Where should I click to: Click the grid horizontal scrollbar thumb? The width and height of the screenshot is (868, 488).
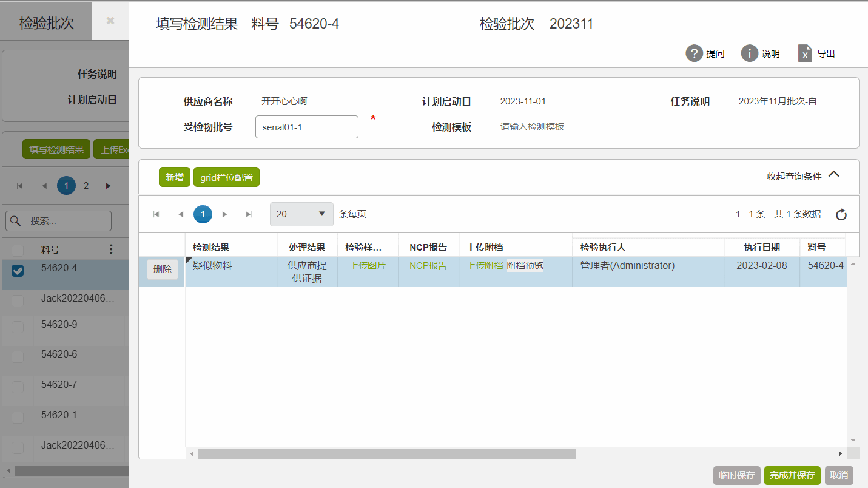(x=386, y=453)
